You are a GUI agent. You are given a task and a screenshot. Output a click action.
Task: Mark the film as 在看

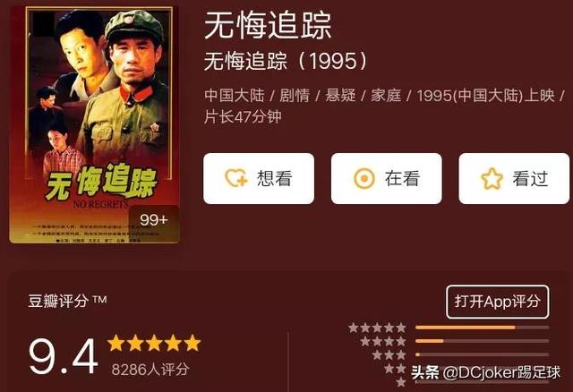(386, 179)
